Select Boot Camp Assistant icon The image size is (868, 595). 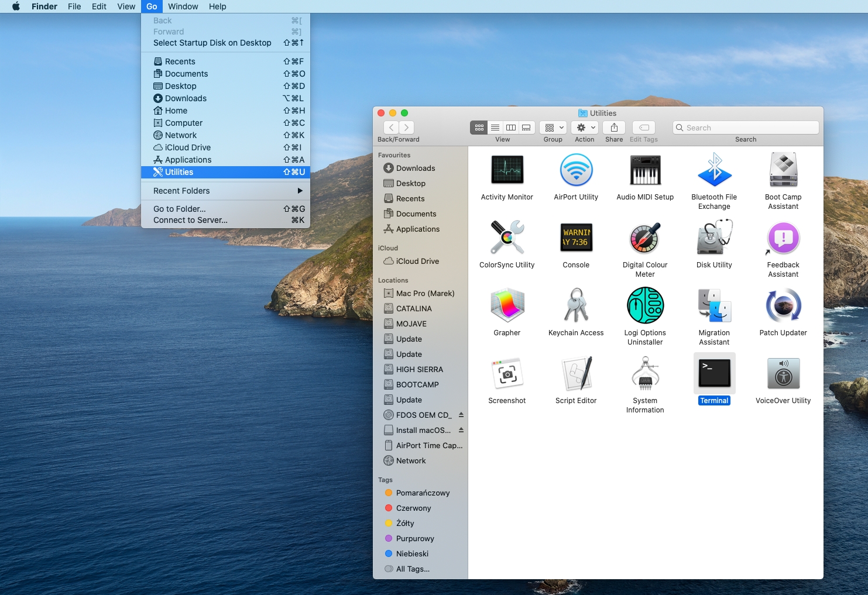coord(783,170)
